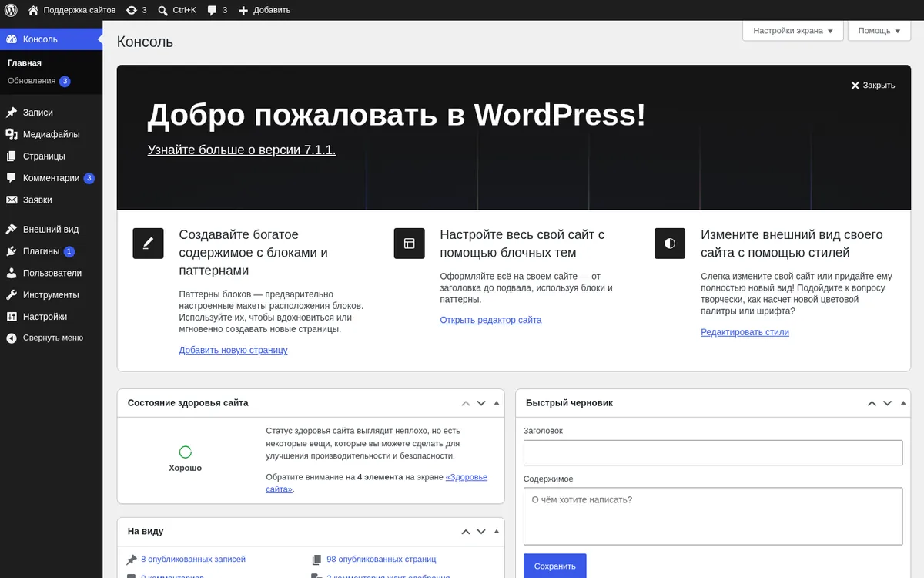Expand the Настройки экрана dropdown
Viewport: 924px width, 578px height.
coord(792,31)
